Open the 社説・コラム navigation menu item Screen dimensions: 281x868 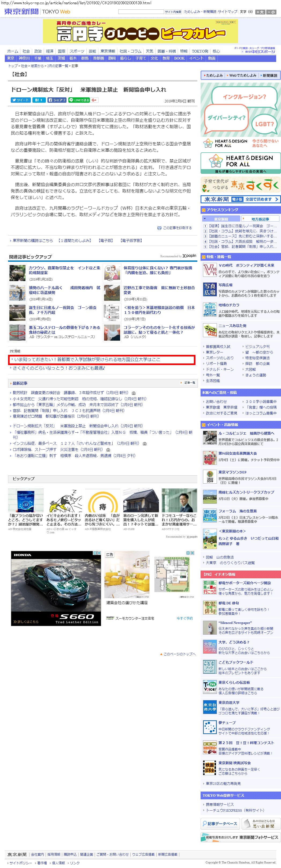[x=130, y=51]
